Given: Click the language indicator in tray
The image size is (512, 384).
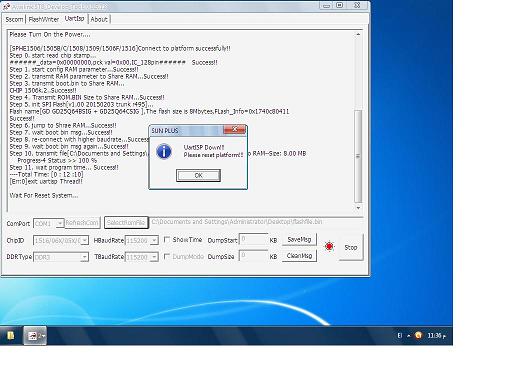Looking at the screenshot, I should click(400, 335).
